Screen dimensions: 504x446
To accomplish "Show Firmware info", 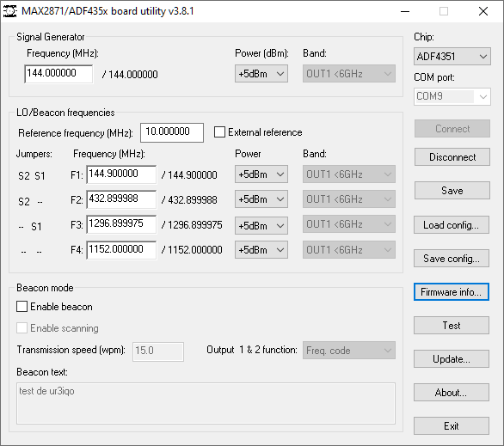I will 452,292.
